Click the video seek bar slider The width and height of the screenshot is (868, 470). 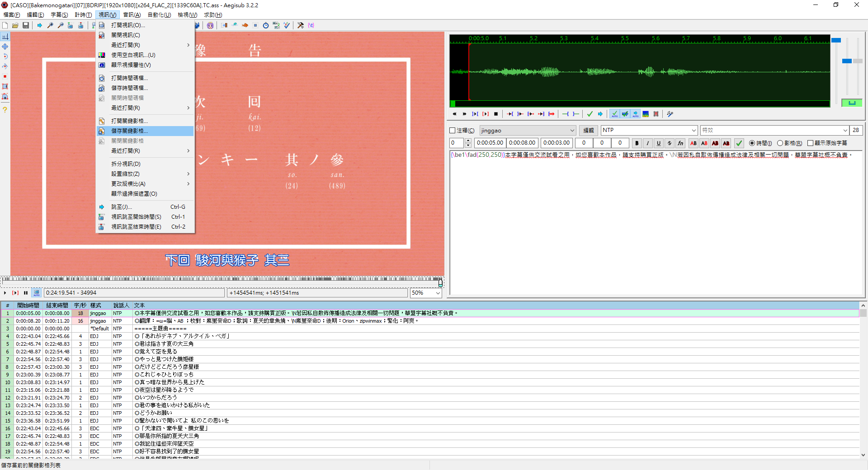point(222,281)
